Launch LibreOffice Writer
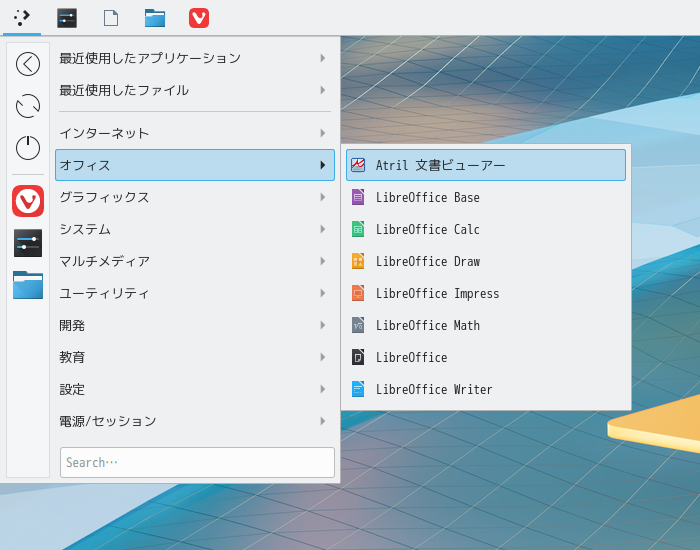Viewport: 700px width, 550px height. (x=486, y=389)
